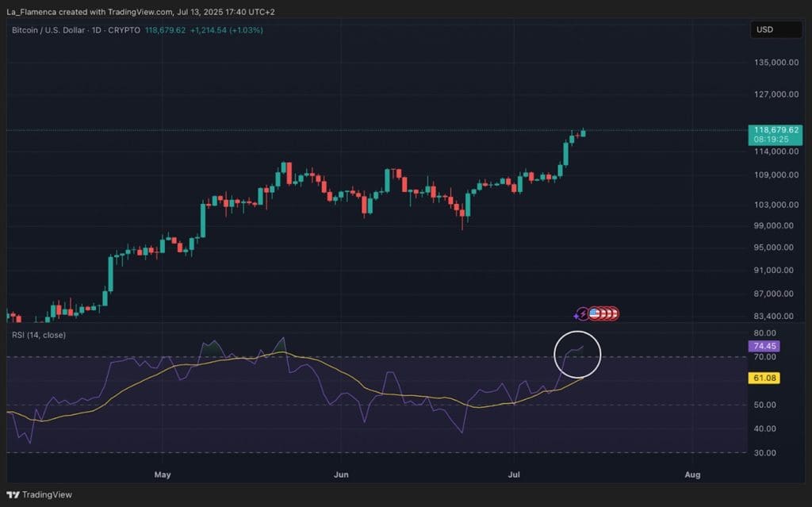
Task: Click the 83,400.00 price axis label
Action: (774, 316)
